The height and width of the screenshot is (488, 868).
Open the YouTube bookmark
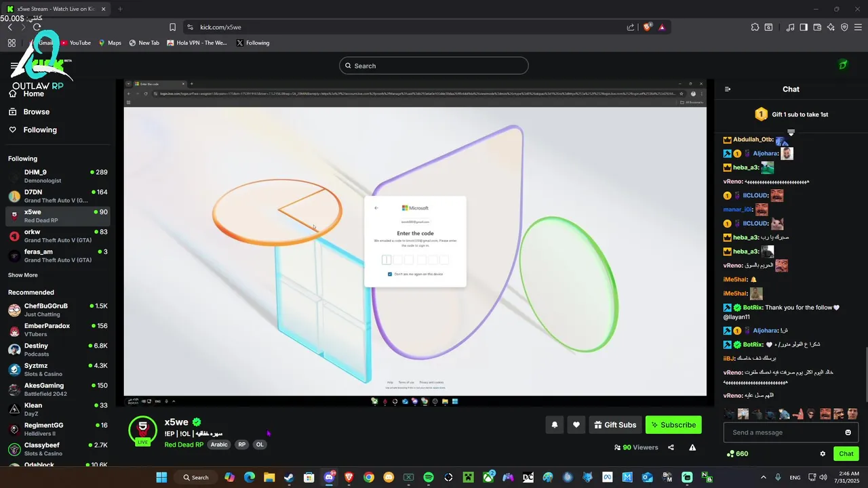click(x=75, y=43)
